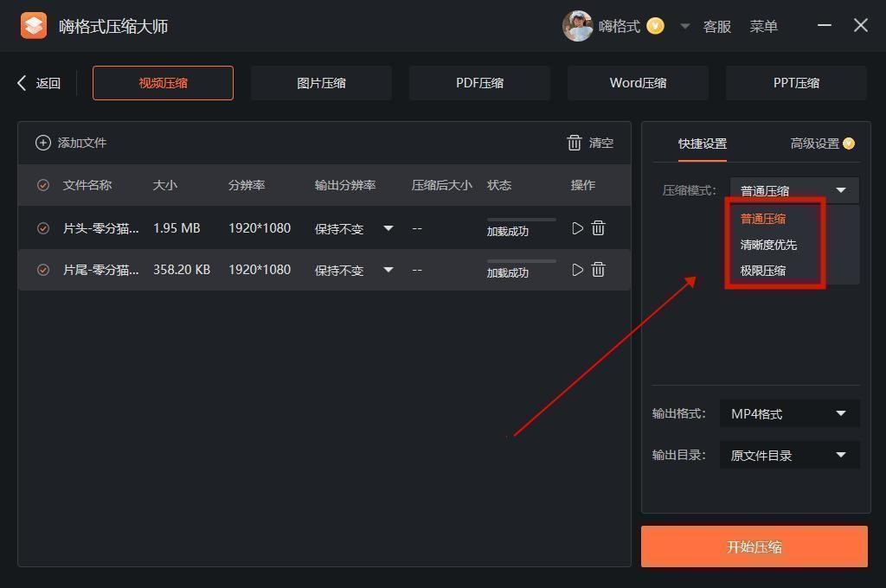Close the application window
The image size is (886, 588).
(861, 25)
